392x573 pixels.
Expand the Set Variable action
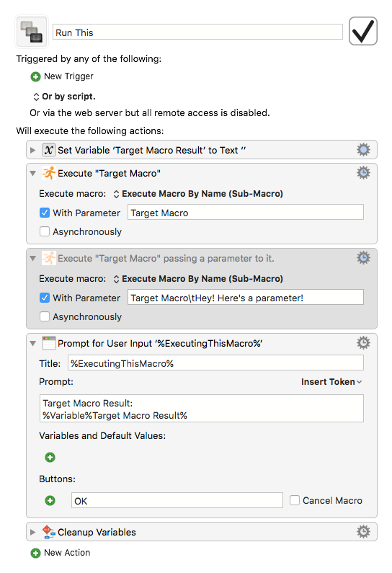pyautogui.click(x=33, y=150)
